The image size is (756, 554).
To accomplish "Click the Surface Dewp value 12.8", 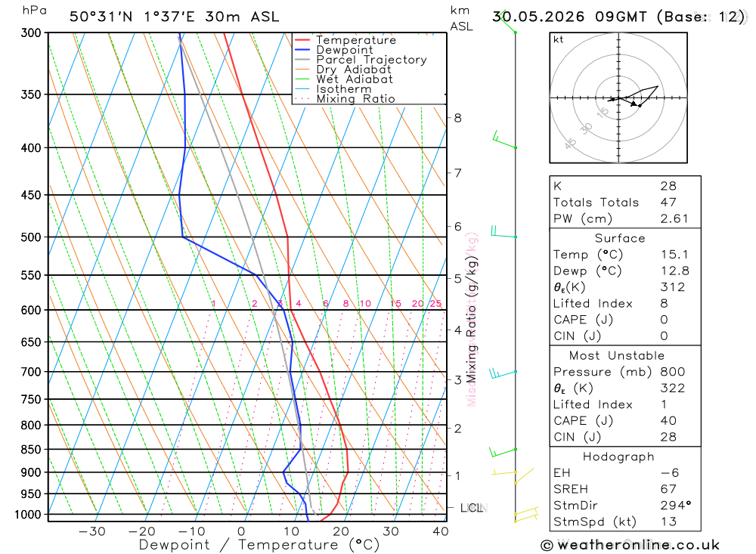I will point(674,271).
